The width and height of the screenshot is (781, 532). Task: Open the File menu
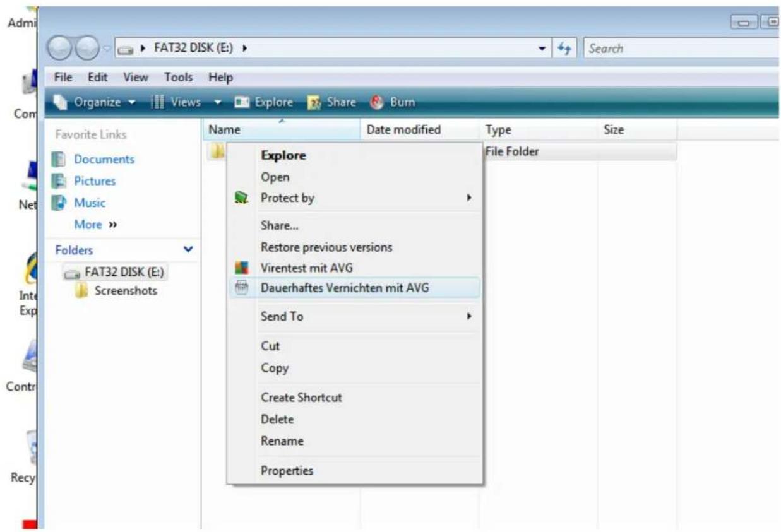tap(63, 78)
